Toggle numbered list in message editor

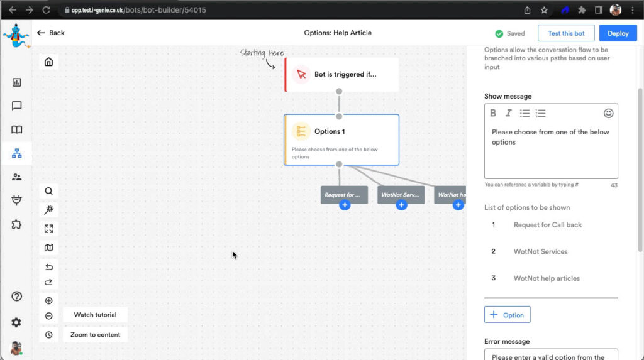[x=540, y=113]
